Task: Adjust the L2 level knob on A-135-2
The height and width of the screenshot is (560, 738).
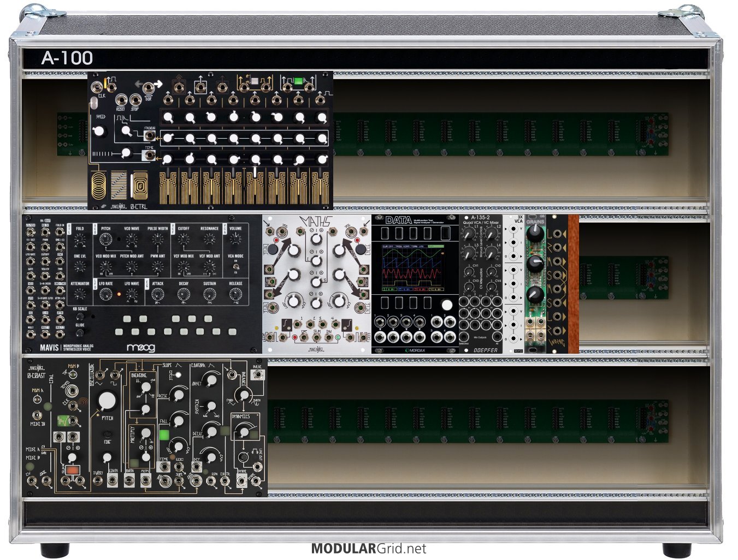Action: [x=491, y=235]
